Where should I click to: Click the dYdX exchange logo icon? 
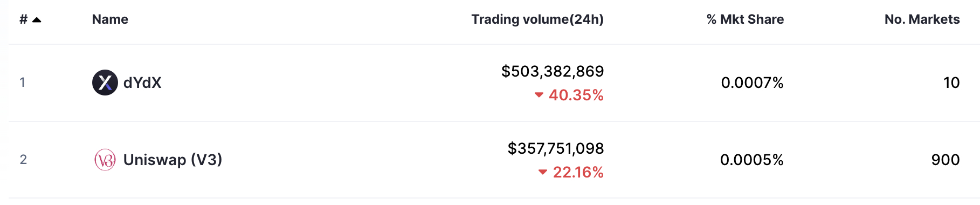[x=105, y=83]
